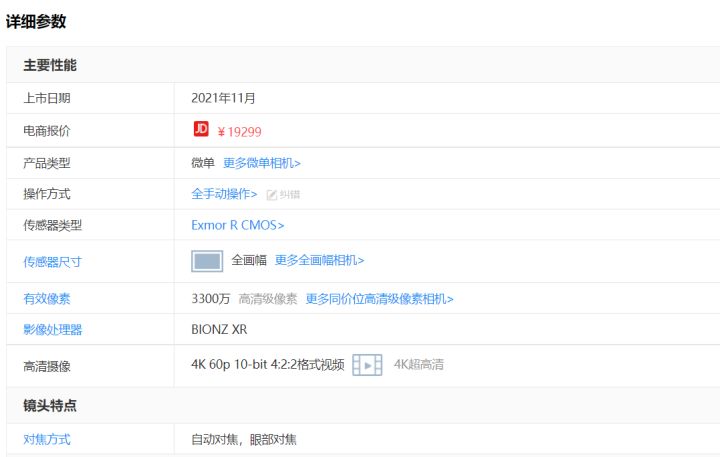Open the ￥19299 JD price link
Viewport: 720px width, 457px height.
pos(240,132)
